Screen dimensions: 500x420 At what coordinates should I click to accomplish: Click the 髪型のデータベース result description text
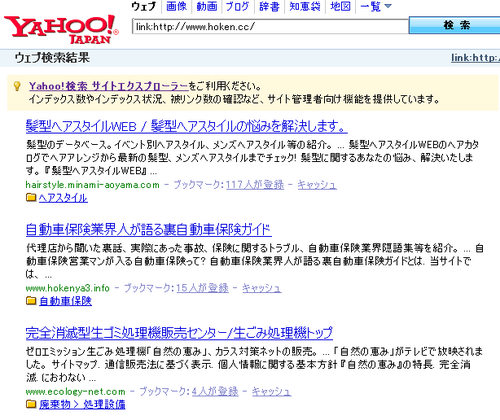253,158
